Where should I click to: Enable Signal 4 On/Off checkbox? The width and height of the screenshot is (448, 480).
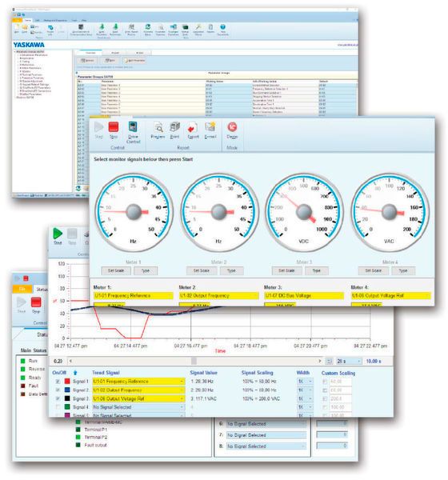pos(58,407)
